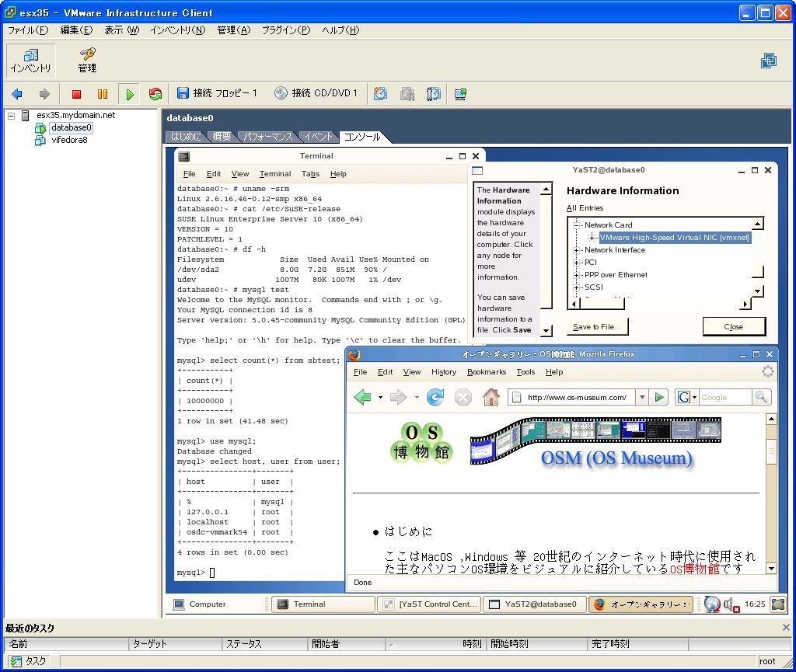The image size is (796, 672).
Task: Click the タスク button in status bar
Action: point(30,661)
